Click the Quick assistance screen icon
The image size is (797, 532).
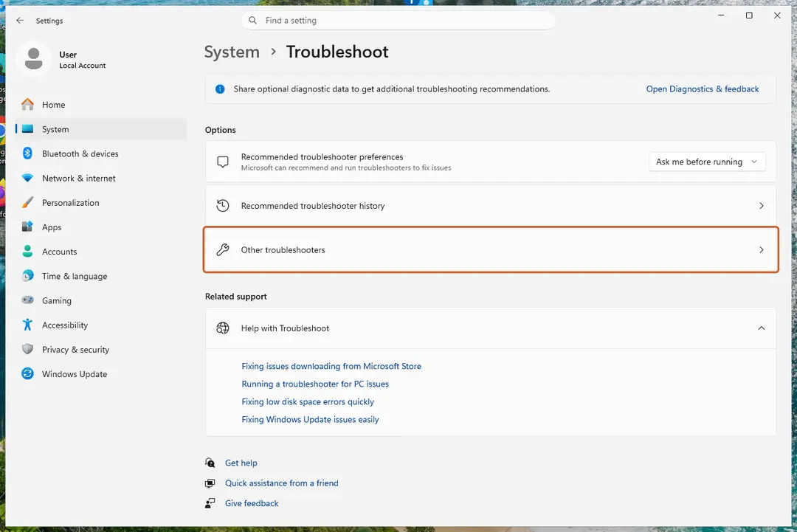[210, 483]
